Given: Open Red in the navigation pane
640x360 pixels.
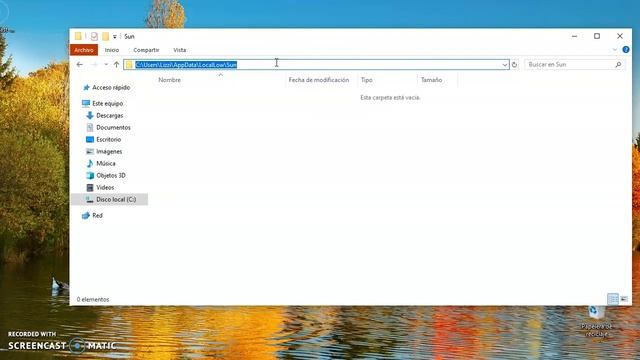Looking at the screenshot, I should (x=97, y=216).
